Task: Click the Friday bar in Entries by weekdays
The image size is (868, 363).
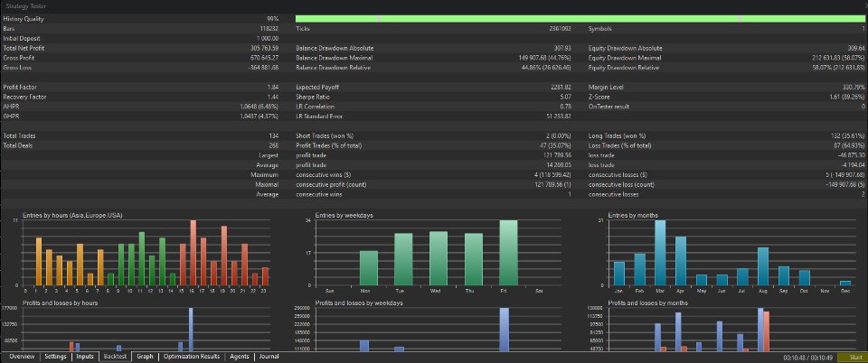Action: (x=508, y=253)
